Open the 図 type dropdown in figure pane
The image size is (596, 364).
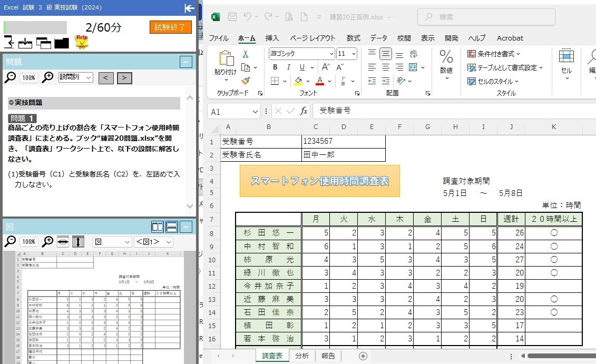click(x=112, y=242)
